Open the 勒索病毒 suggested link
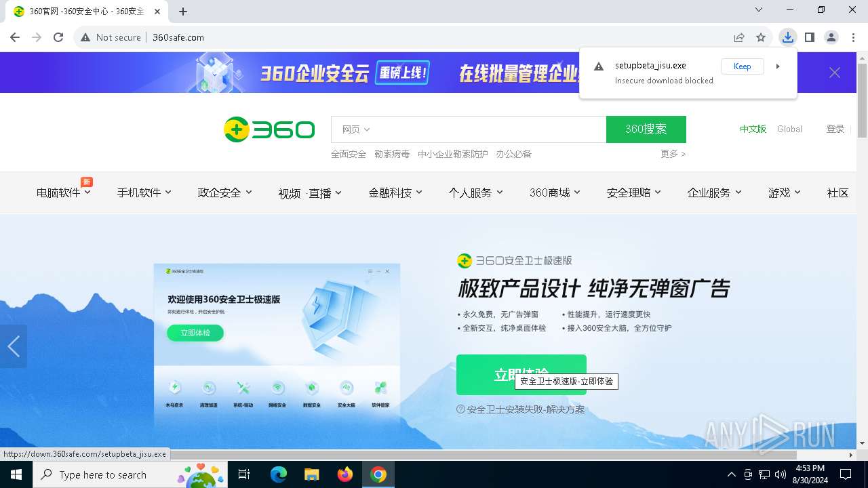 click(392, 154)
